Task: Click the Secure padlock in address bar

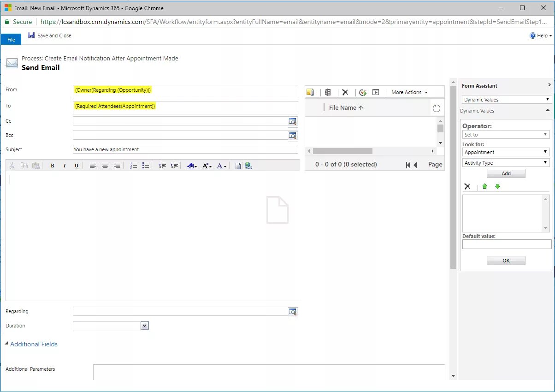Action: pyautogui.click(x=7, y=22)
